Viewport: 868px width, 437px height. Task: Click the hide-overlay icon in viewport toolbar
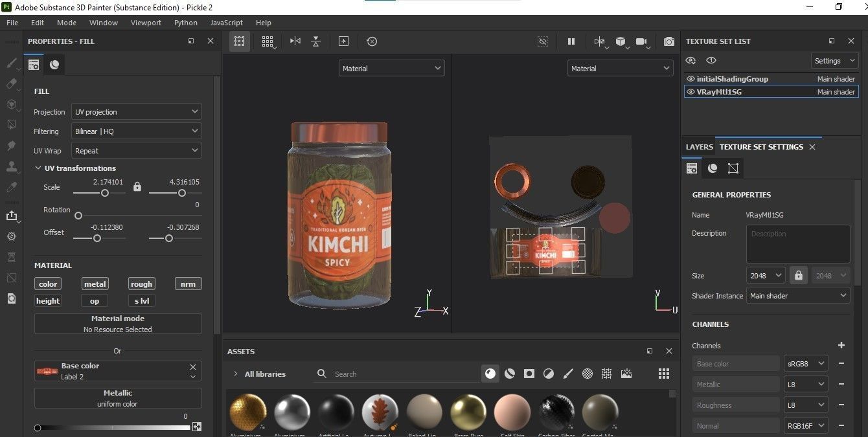543,41
